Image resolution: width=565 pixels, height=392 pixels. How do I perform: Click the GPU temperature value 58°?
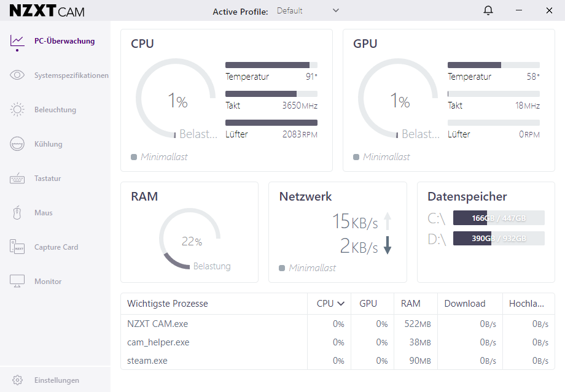point(533,76)
